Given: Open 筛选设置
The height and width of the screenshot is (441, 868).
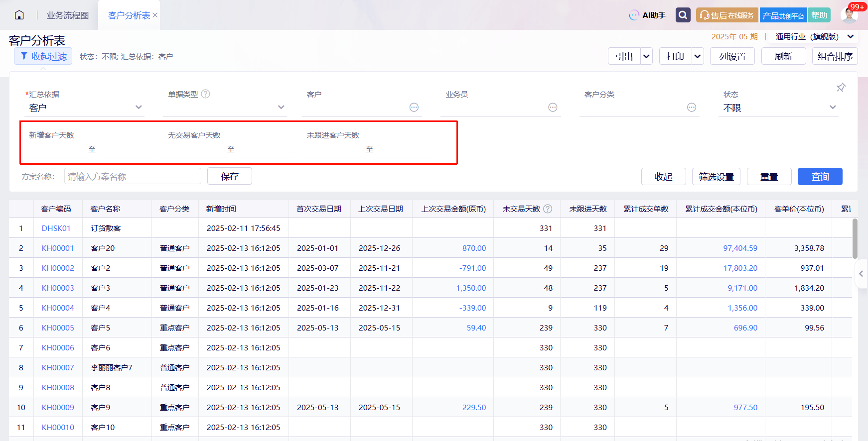Looking at the screenshot, I should (x=716, y=177).
